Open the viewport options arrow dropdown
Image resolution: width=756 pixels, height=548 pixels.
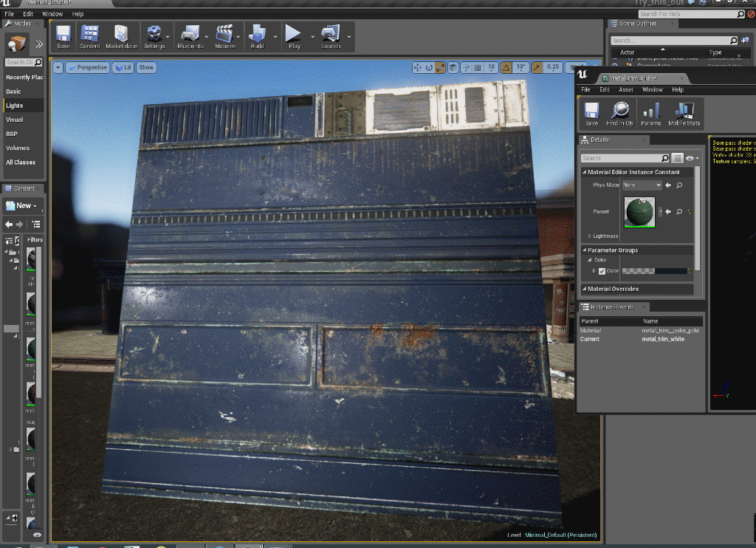point(58,67)
